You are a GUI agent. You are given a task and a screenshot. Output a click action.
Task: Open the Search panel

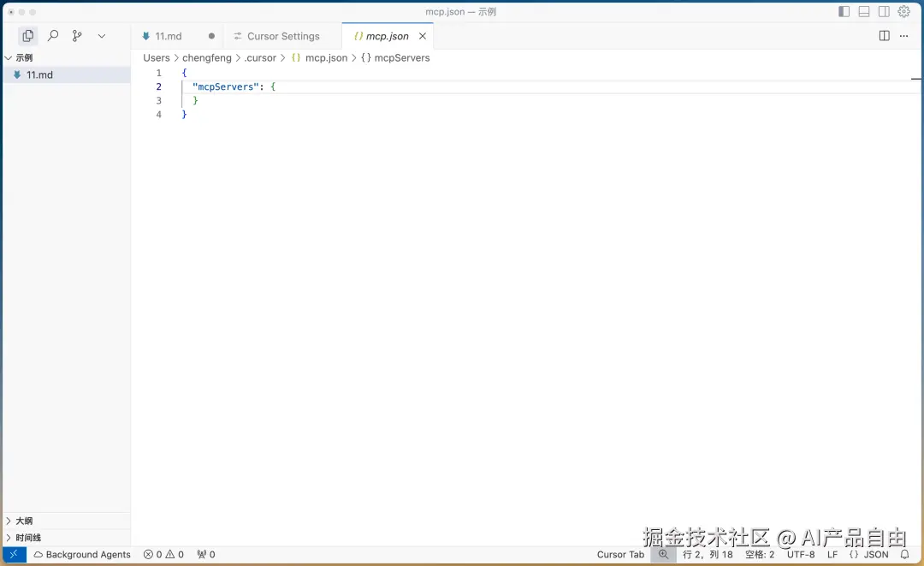coord(52,36)
